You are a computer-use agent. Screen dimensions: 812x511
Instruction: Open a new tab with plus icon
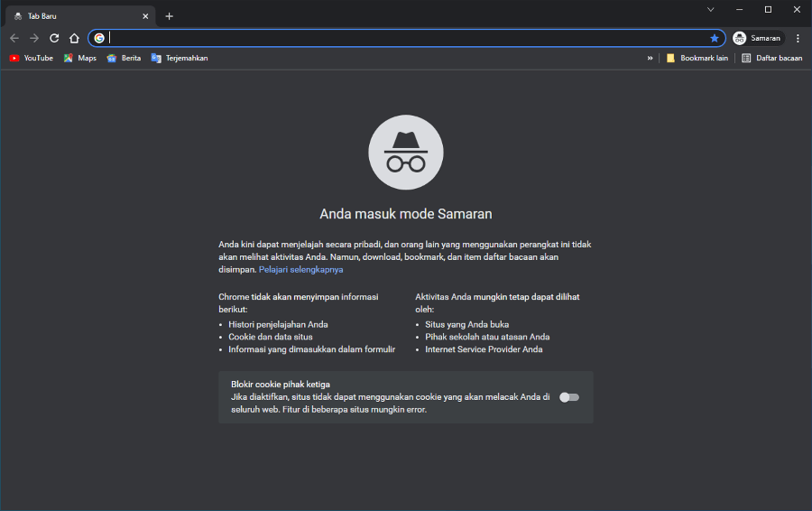pyautogui.click(x=169, y=16)
